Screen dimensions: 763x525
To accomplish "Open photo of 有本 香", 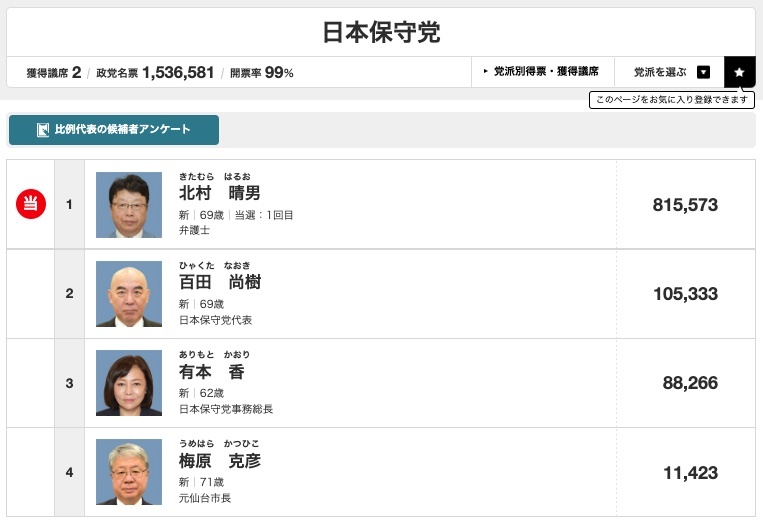I will 129,383.
